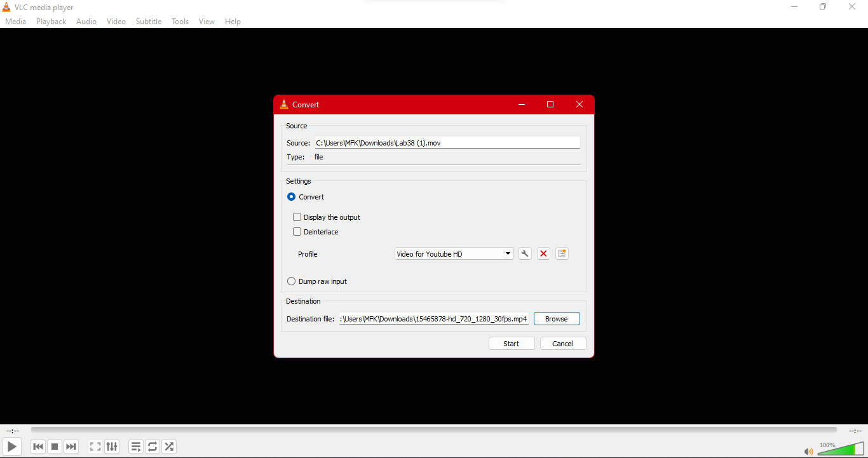Click the elapsed time label at the left of the seek bar
The image size is (868, 458).
pos(13,431)
